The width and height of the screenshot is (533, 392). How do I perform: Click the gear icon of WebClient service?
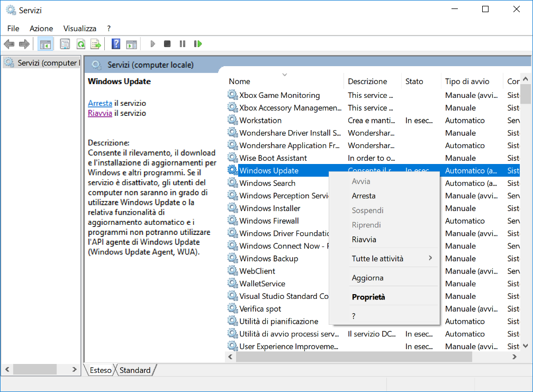click(232, 271)
